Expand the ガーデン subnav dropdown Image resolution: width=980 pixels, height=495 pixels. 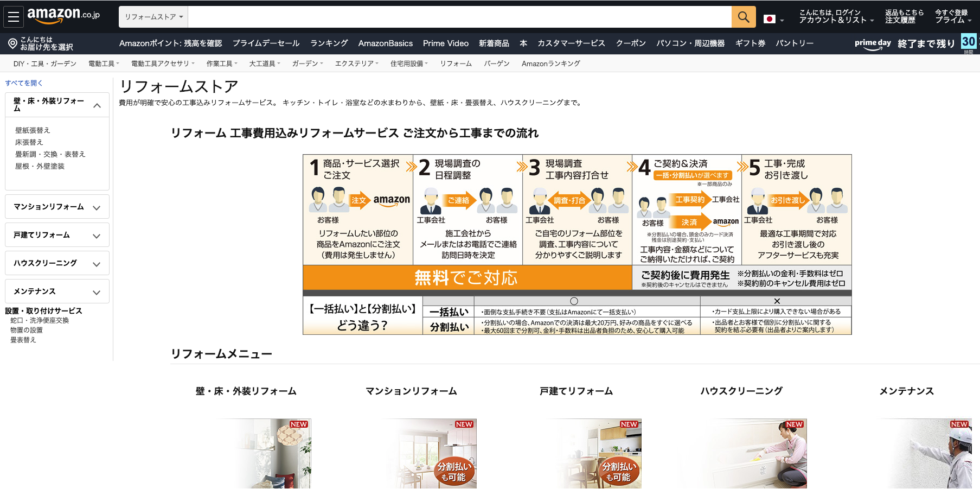pos(308,64)
